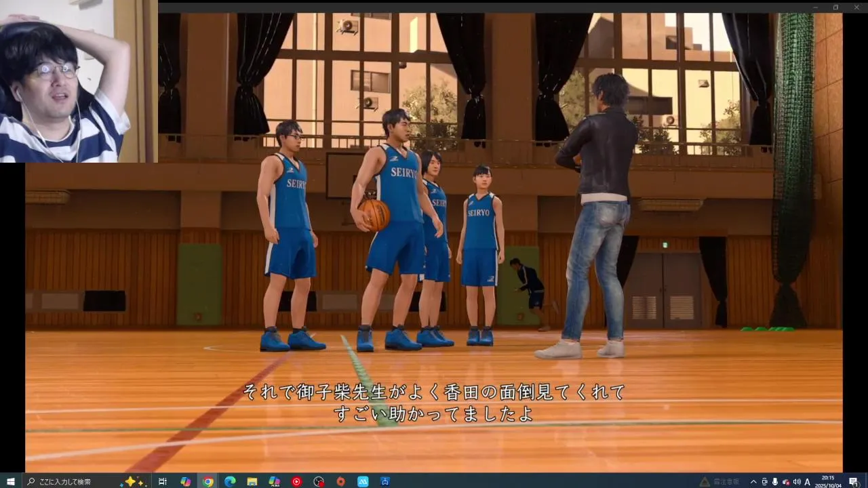The height and width of the screenshot is (488, 868).
Task: Show hidden system tray icons
Action: coord(753,482)
